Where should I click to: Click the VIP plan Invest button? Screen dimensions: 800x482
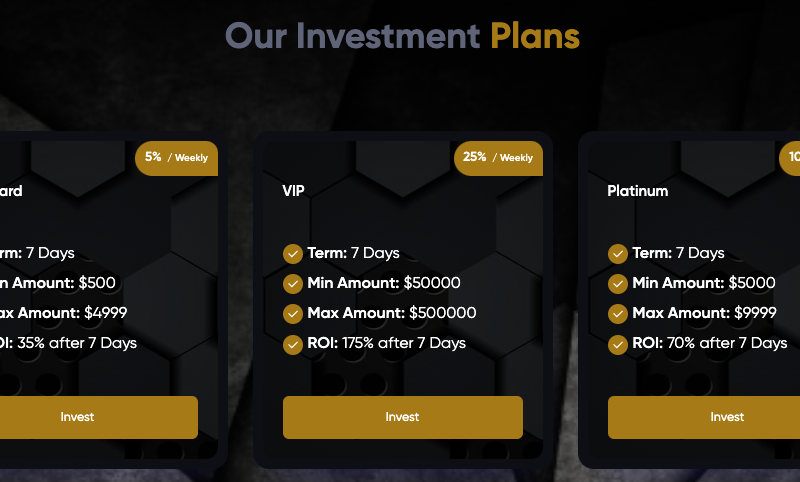coord(402,417)
